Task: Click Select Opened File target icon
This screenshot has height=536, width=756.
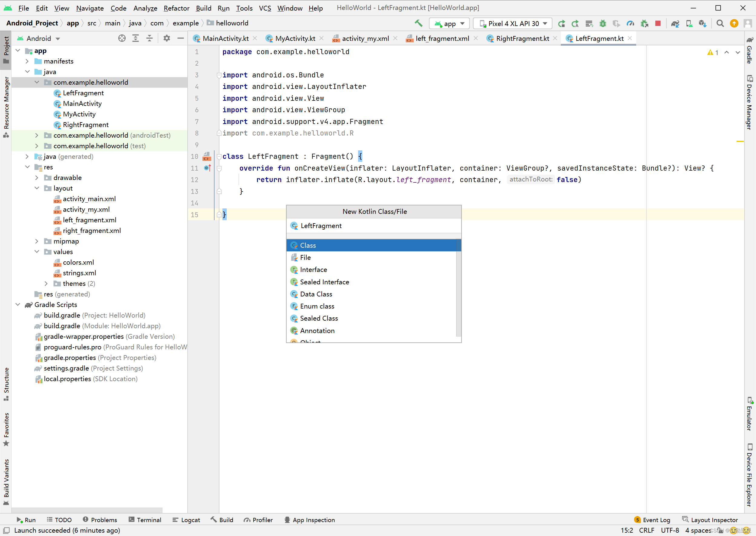Action: (122, 38)
